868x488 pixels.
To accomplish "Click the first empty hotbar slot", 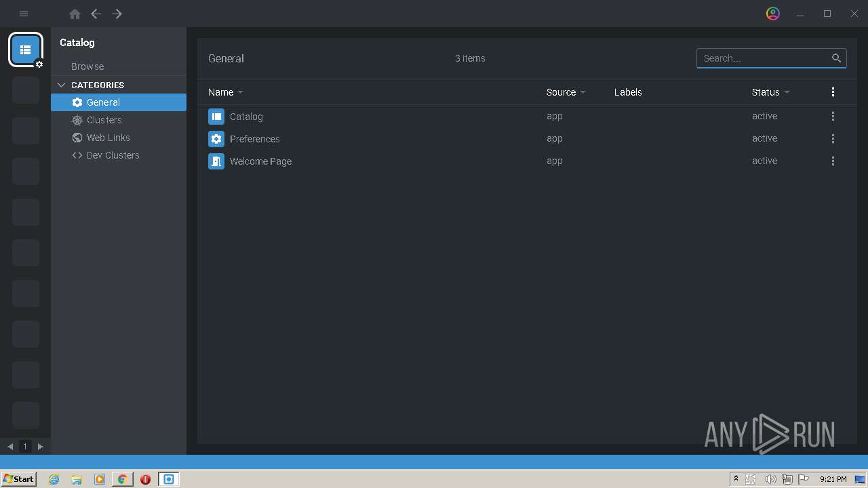I will pyautogui.click(x=26, y=90).
